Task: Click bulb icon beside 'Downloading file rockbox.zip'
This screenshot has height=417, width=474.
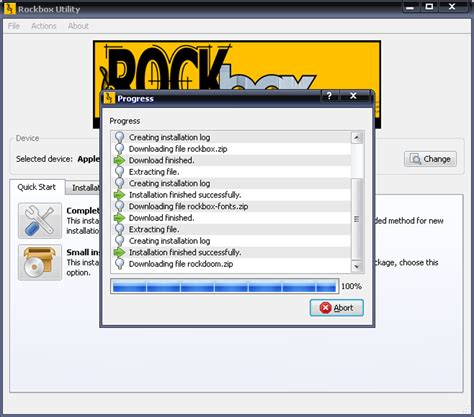Action: pyautogui.click(x=119, y=149)
